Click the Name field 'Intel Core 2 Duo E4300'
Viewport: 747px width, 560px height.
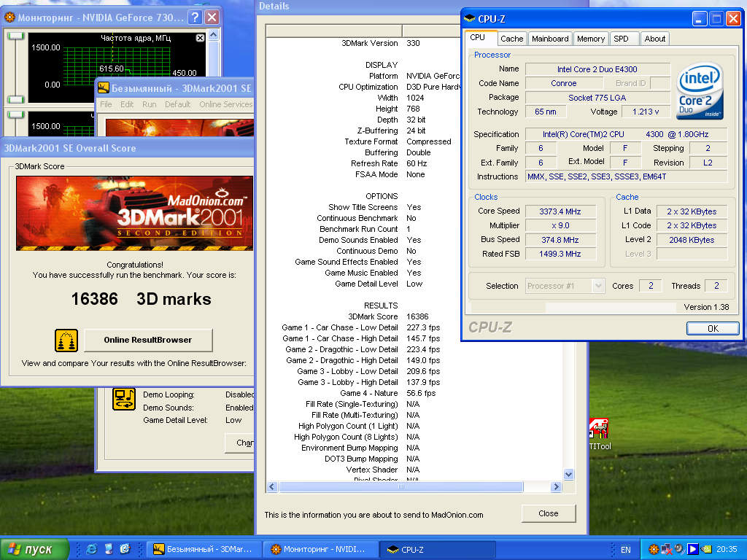pos(597,69)
